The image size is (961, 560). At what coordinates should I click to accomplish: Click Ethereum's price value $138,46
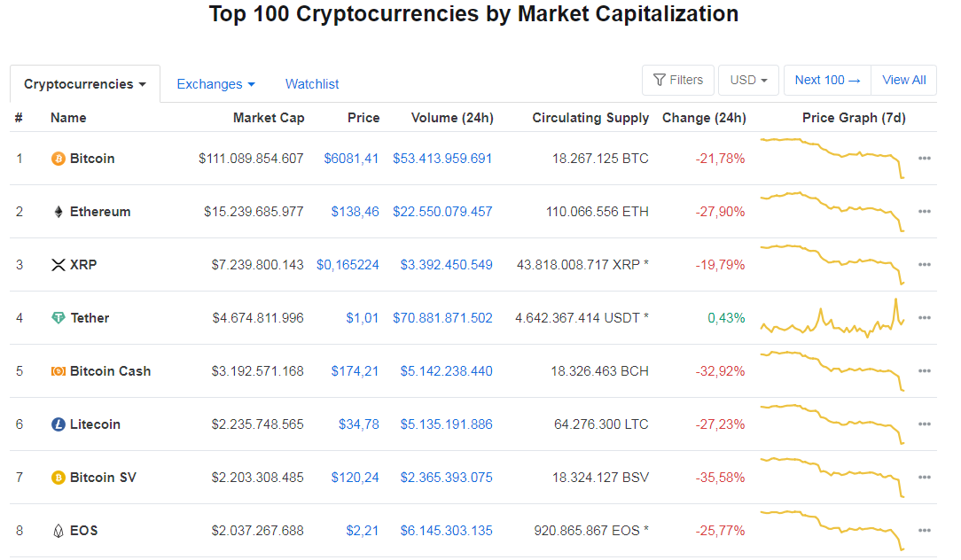355,212
